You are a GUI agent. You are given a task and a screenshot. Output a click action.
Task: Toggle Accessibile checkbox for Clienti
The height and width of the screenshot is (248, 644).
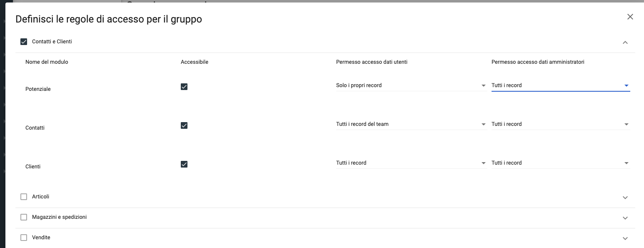(184, 164)
